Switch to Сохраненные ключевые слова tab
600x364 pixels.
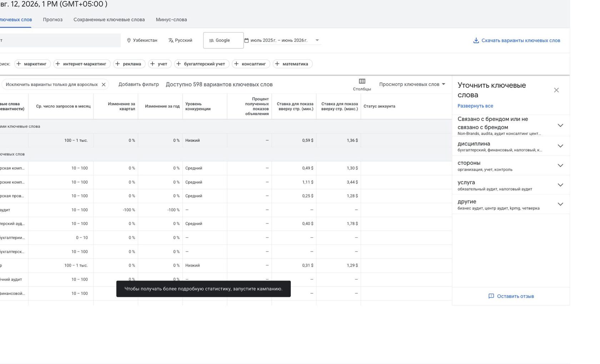pos(109,20)
